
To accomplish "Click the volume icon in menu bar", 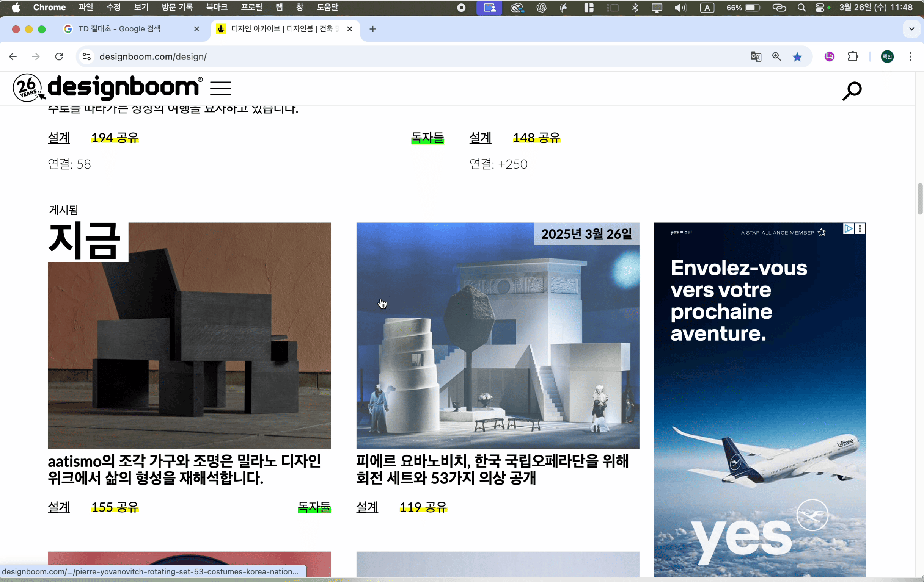I will [680, 8].
